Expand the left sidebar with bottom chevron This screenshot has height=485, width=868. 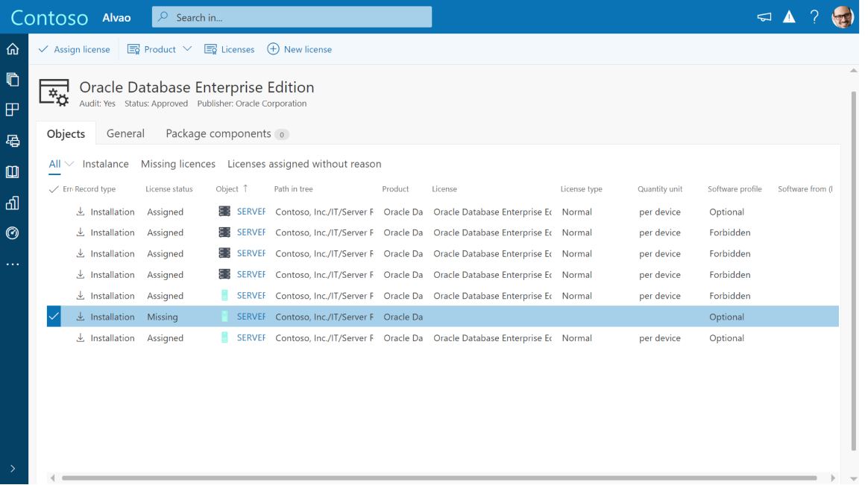click(x=13, y=469)
